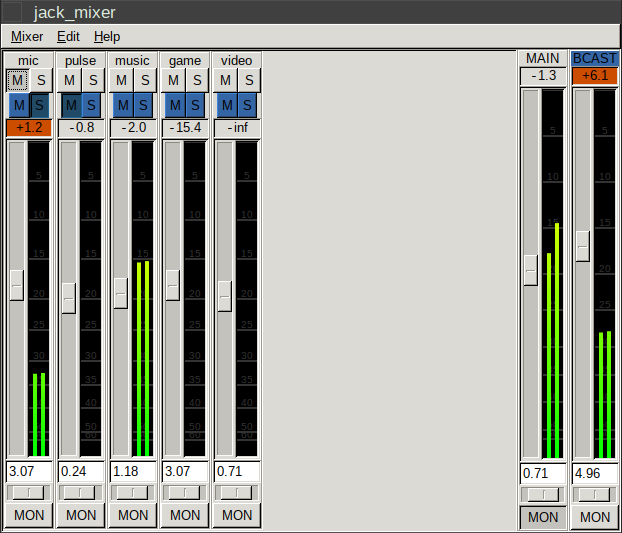Toggle solo (S) on music channel
Screen dimensions: 622x533
145,81
